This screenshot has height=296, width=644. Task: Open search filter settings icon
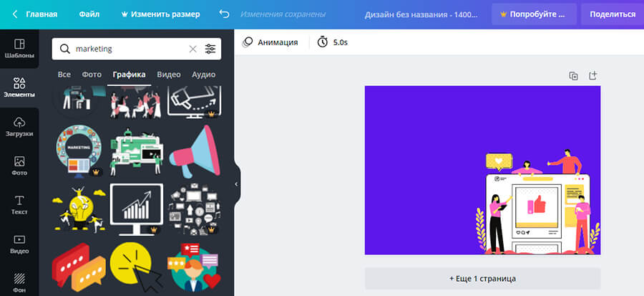point(210,49)
